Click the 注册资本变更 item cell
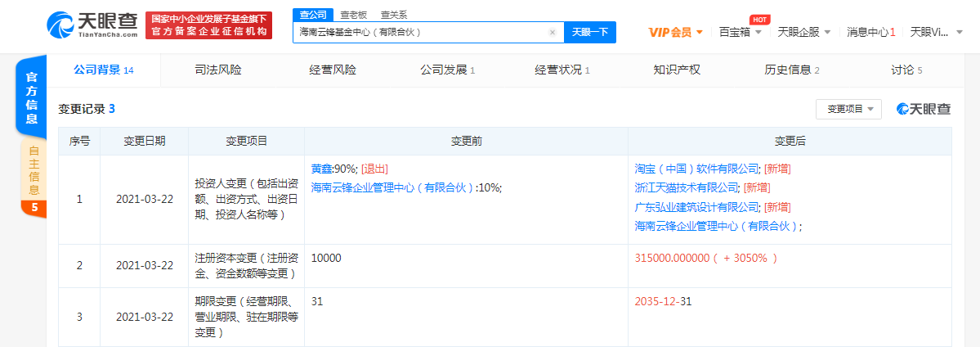The width and height of the screenshot is (980, 347). tap(246, 266)
